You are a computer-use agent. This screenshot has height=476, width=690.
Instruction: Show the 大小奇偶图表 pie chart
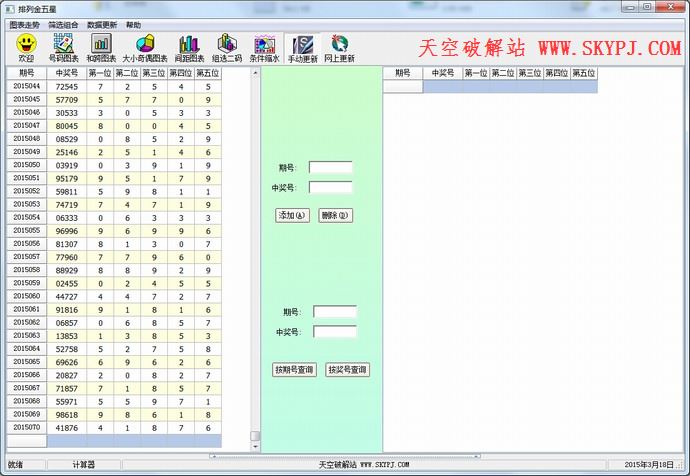(144, 47)
